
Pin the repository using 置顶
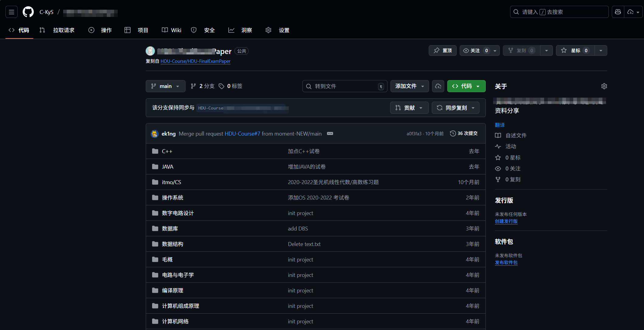pyautogui.click(x=442, y=50)
